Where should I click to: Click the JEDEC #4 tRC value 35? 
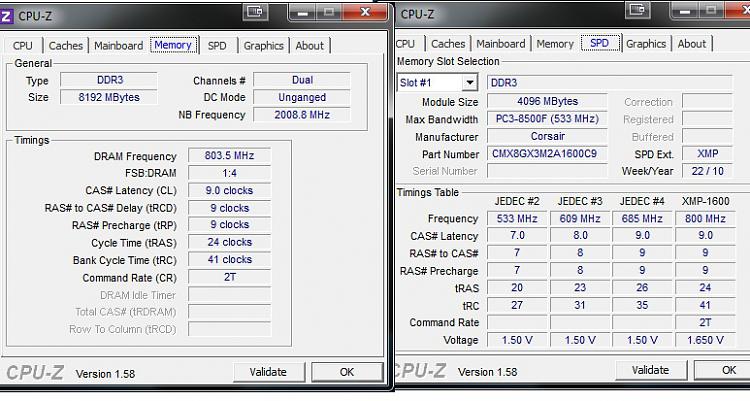coord(642,305)
